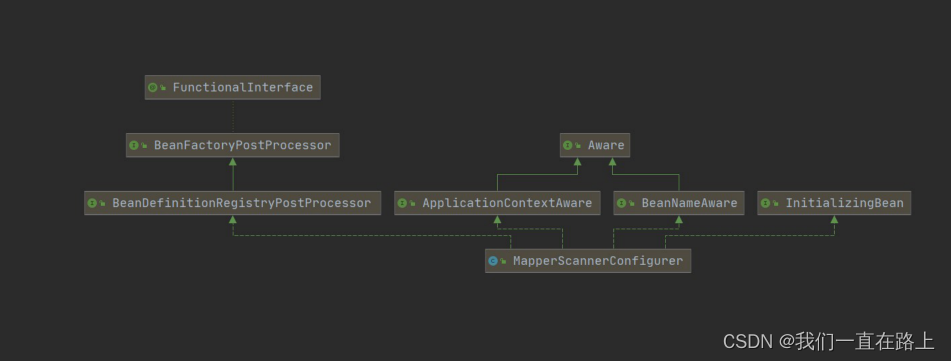Click the BeanNameAware interface icon
Screen dimensions: 951x361
click(622, 203)
